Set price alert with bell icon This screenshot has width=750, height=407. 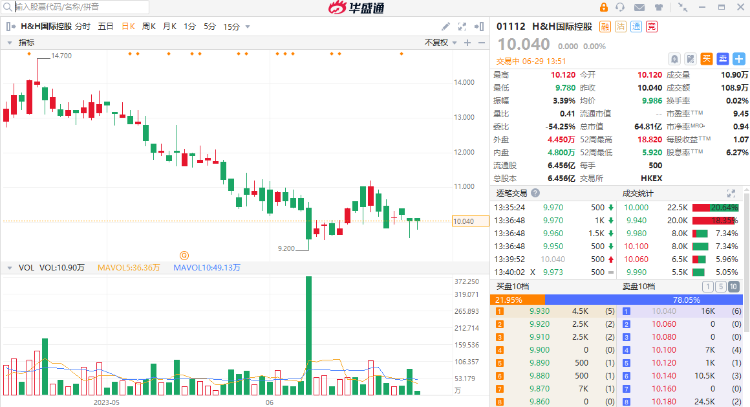674,59
